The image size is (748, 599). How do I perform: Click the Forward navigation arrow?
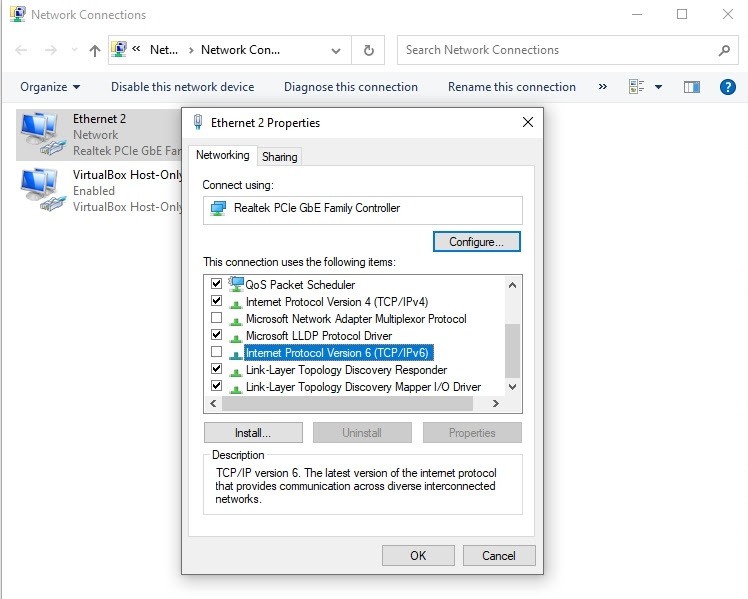(51, 50)
